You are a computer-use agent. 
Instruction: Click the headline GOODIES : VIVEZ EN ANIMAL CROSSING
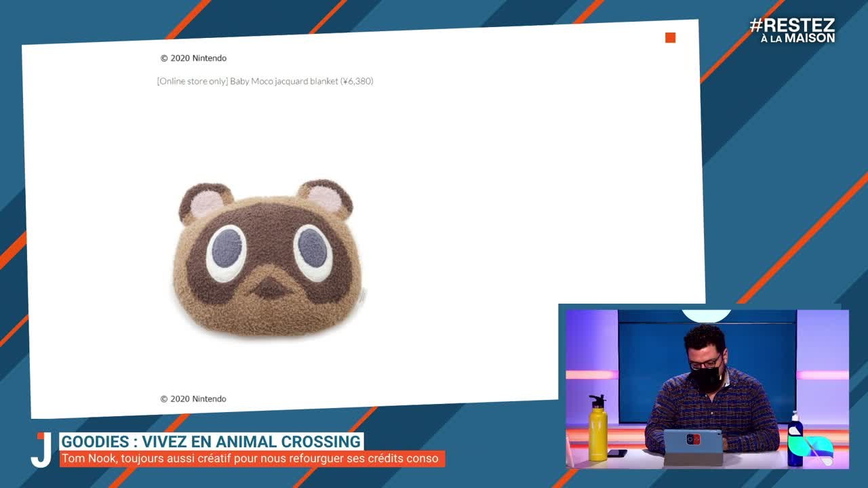pos(211,442)
